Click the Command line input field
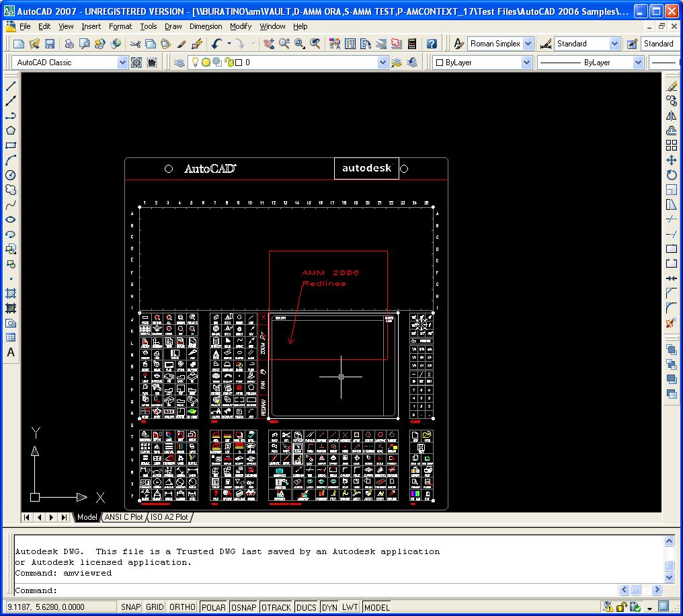 (315, 590)
